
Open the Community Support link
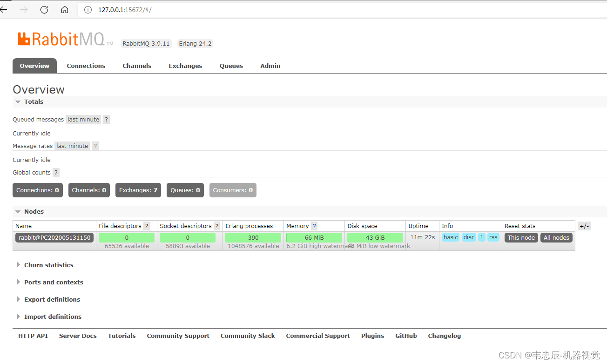click(x=178, y=336)
